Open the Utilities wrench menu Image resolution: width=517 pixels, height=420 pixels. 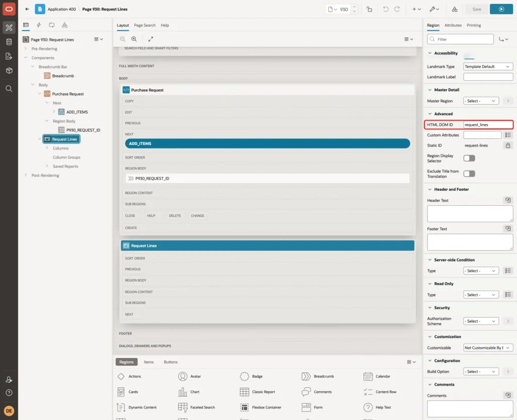(434, 9)
